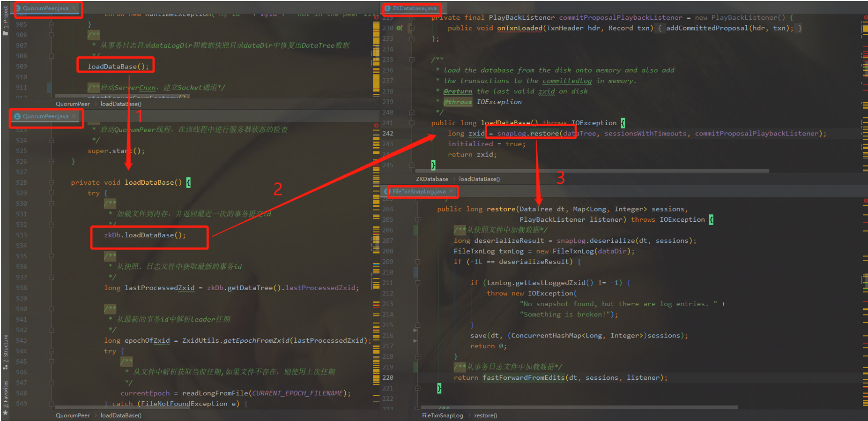Select the ZKDatabase.java tab
Screen dimensions: 868x421
pyautogui.click(x=415, y=8)
